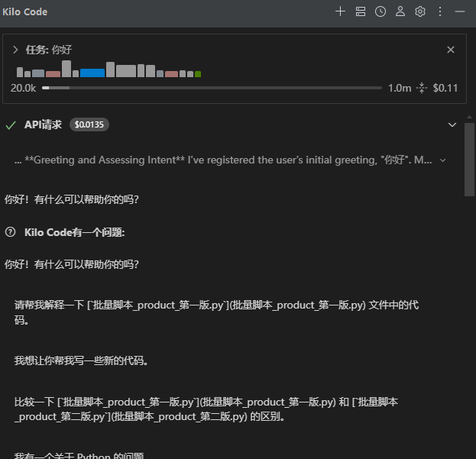Expand the 任务: 你好 task header
The height and width of the screenshot is (459, 476).
coord(15,50)
